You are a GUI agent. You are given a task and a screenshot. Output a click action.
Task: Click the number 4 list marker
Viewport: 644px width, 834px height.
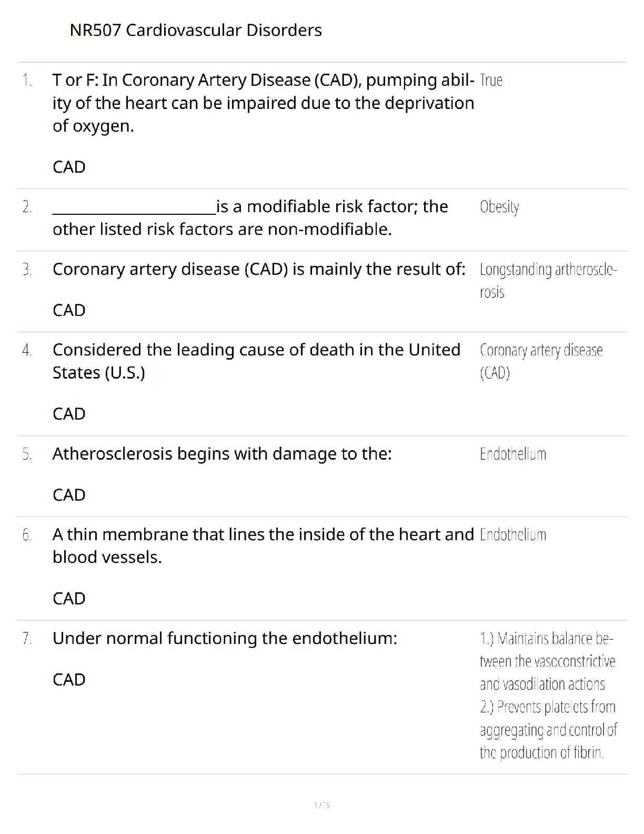pos(27,350)
